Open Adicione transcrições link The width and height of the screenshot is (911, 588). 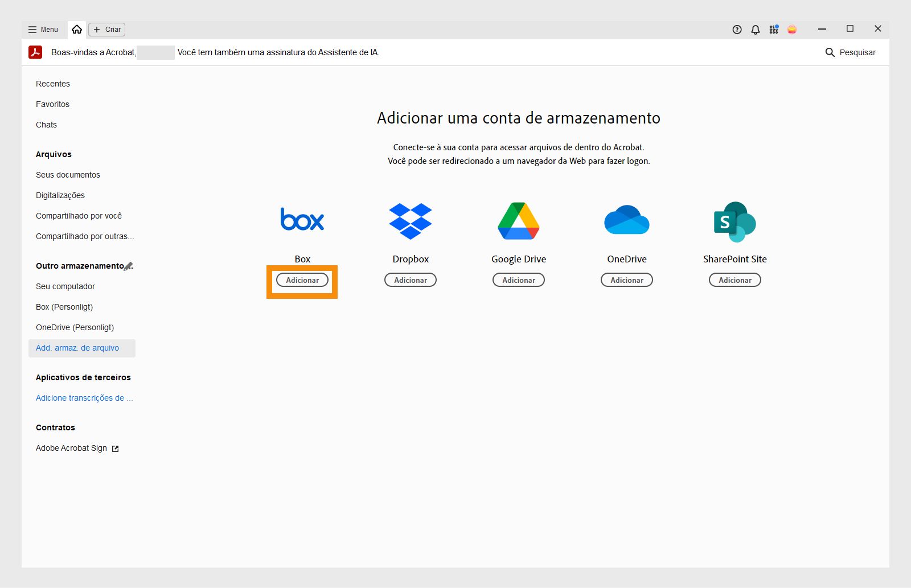click(x=84, y=398)
